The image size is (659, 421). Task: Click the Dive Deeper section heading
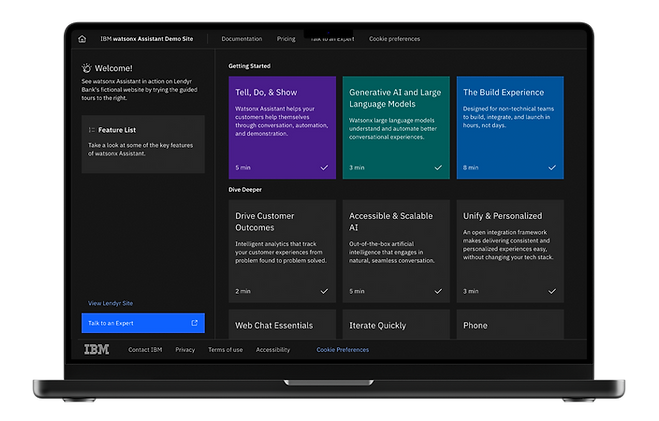coord(245,190)
